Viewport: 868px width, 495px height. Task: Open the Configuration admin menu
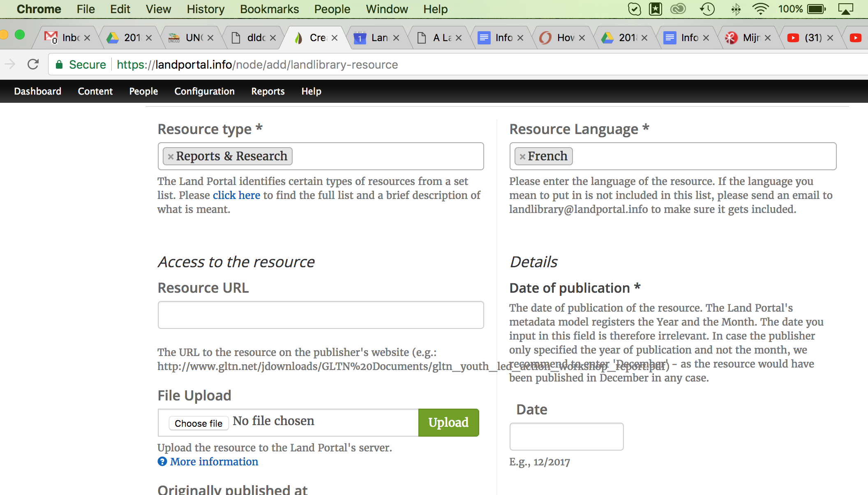tap(204, 91)
